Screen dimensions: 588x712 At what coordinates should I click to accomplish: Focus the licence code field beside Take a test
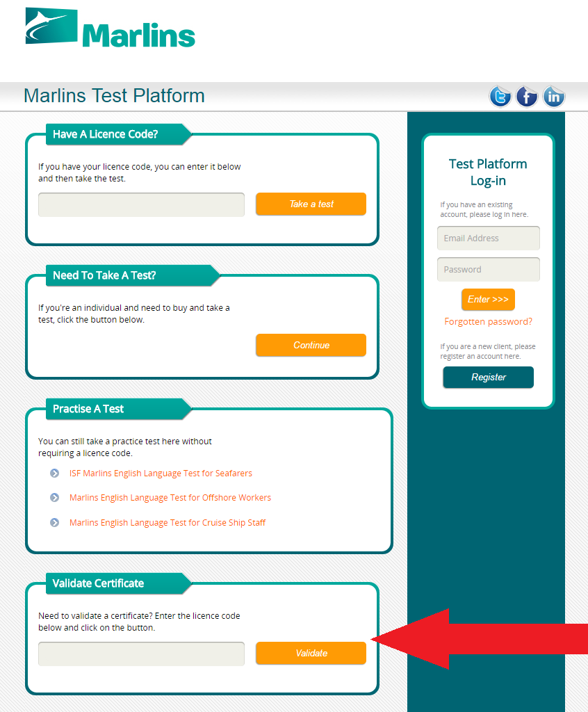(141, 204)
